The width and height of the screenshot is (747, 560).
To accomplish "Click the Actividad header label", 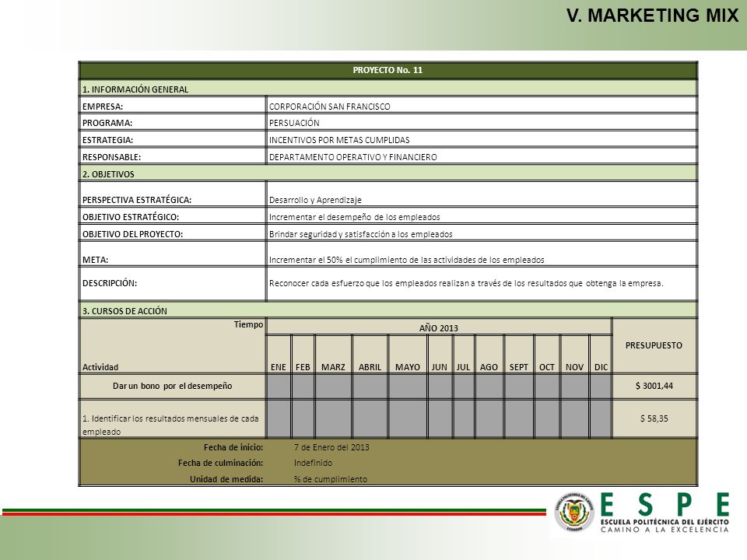I will pyautogui.click(x=100, y=367).
